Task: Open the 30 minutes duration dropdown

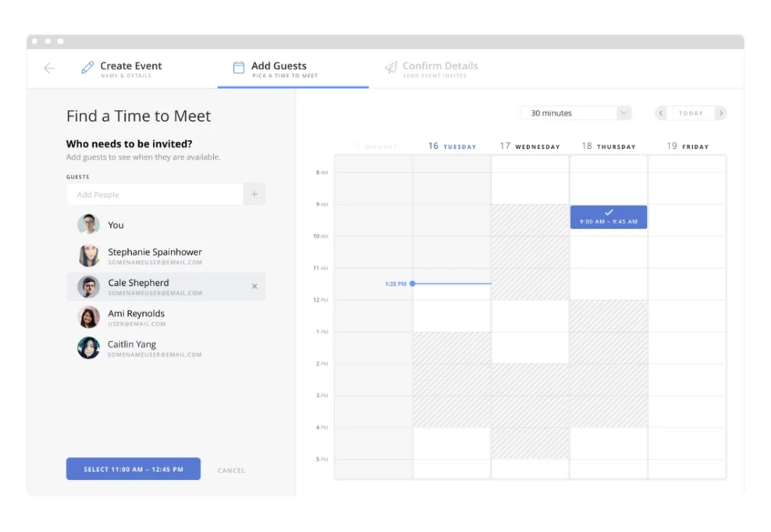Action: pos(576,112)
